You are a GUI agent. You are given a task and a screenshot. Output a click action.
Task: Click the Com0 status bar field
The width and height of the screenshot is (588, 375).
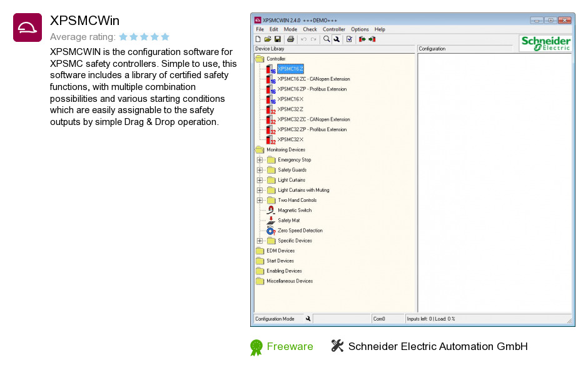click(388, 319)
